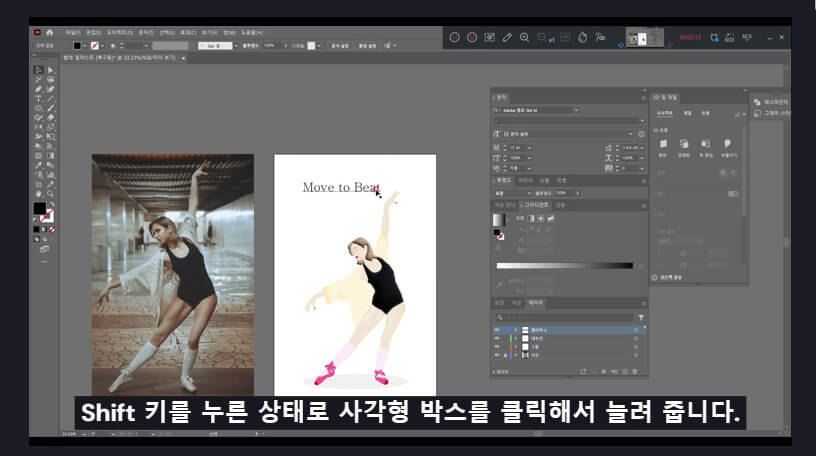Select the Direct Selection tool
816x456 pixels.
point(50,70)
